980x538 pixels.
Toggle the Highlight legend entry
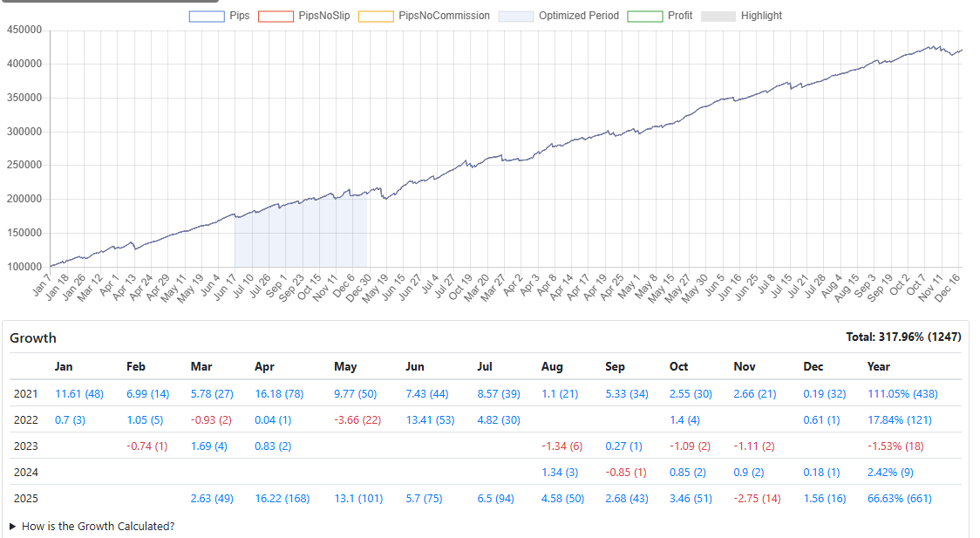741,16
